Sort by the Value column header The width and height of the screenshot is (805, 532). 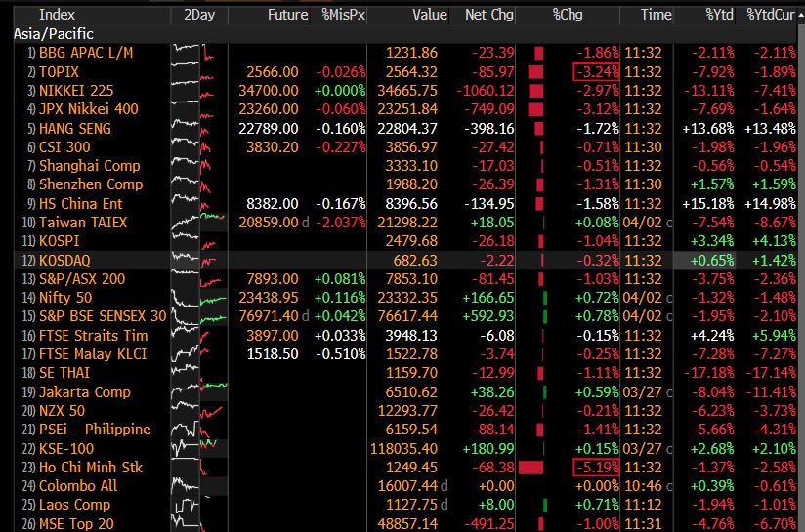coord(430,15)
